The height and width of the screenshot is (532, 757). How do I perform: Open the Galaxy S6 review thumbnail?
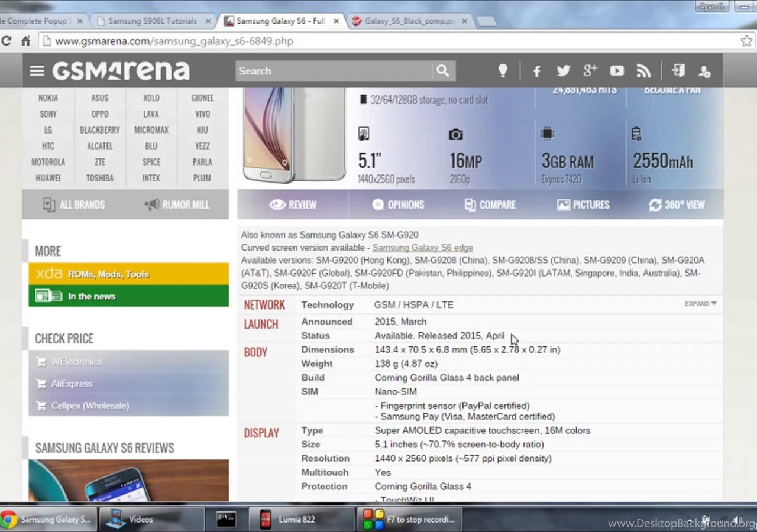pyautogui.click(x=128, y=481)
